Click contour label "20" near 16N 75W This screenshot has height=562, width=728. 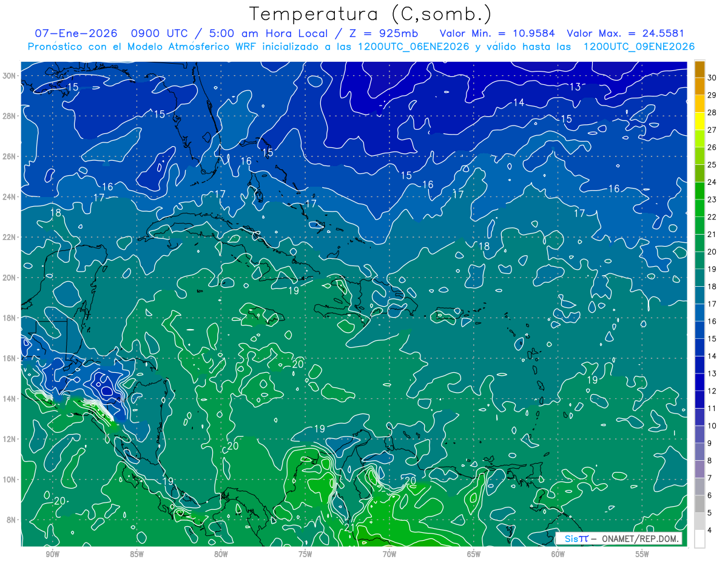[298, 364]
